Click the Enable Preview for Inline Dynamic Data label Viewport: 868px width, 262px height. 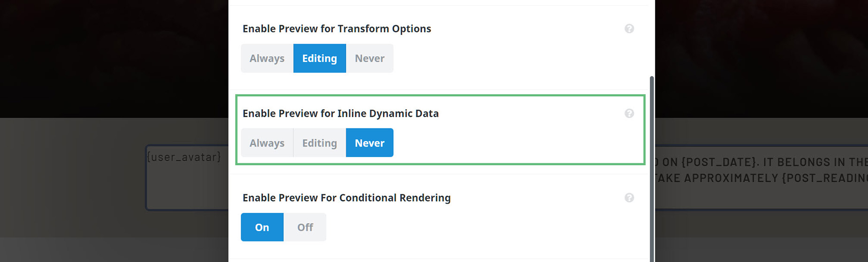pyautogui.click(x=341, y=113)
